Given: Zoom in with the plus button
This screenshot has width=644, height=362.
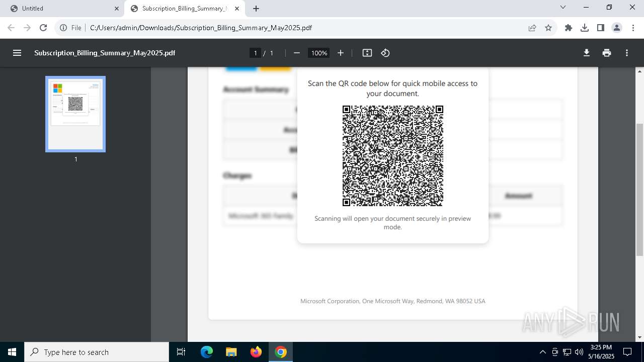Looking at the screenshot, I should [x=341, y=53].
